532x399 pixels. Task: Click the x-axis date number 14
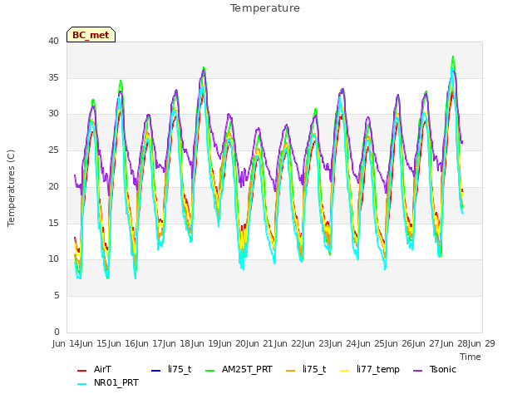tap(74, 343)
